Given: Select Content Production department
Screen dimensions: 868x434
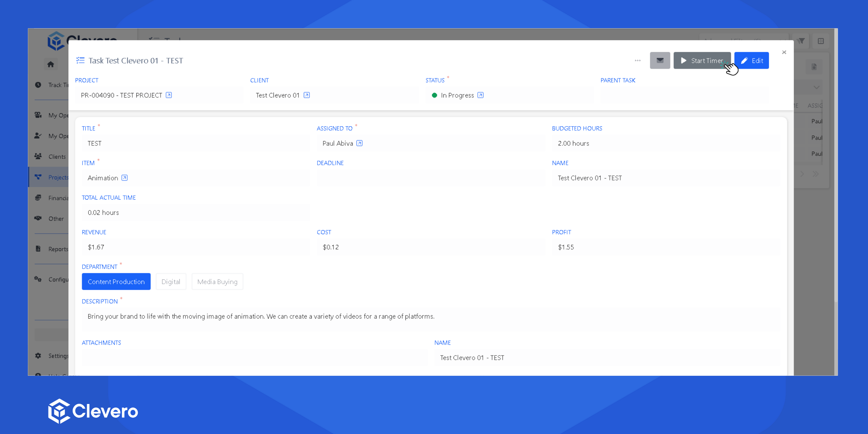Looking at the screenshot, I should coord(116,282).
